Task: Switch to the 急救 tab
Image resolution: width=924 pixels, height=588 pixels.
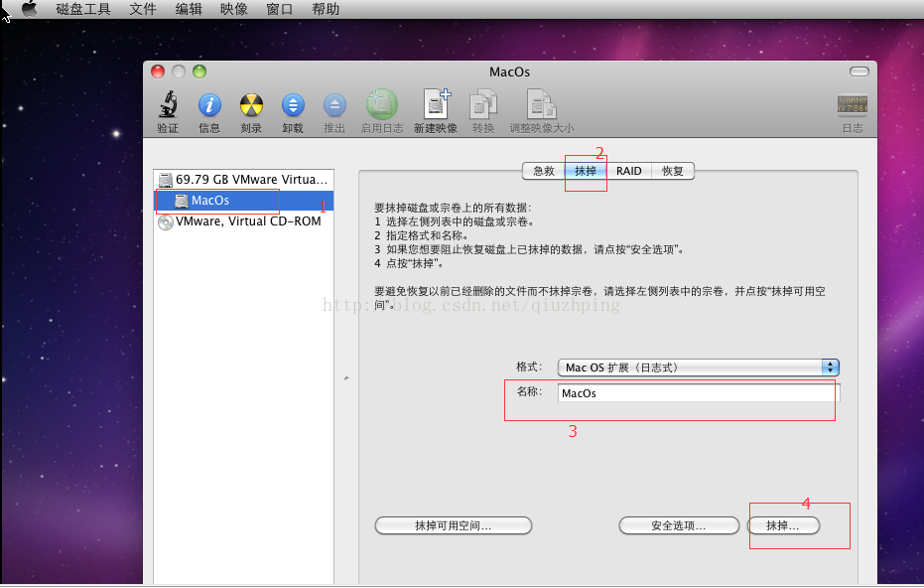Action: 544,171
